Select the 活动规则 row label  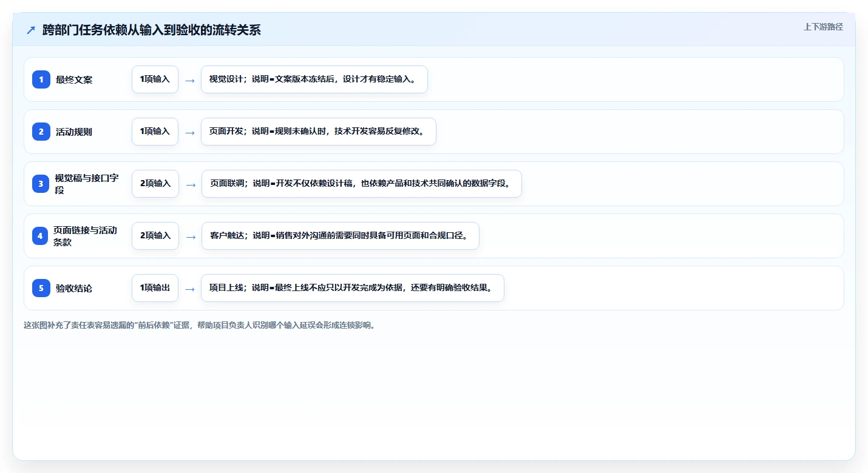tap(74, 132)
